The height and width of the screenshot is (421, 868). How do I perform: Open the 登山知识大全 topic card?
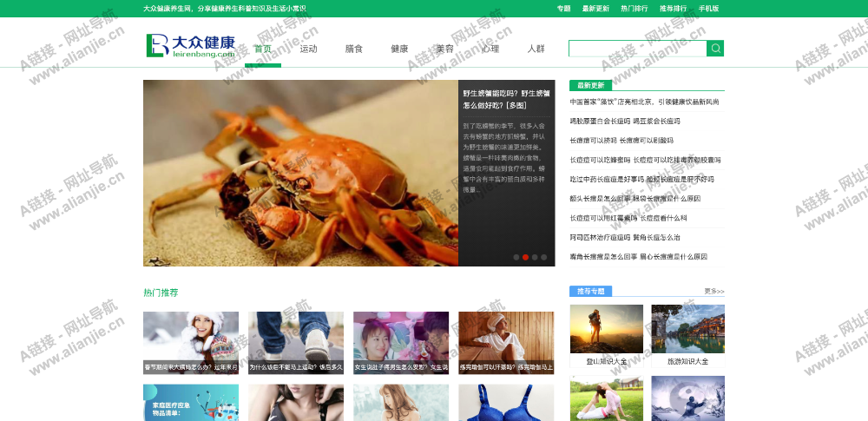click(x=607, y=336)
